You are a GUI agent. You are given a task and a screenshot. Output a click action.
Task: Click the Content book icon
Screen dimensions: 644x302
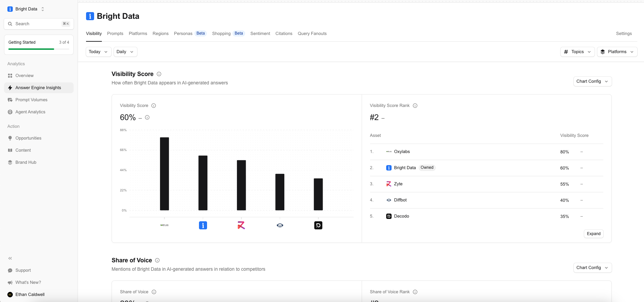point(10,150)
